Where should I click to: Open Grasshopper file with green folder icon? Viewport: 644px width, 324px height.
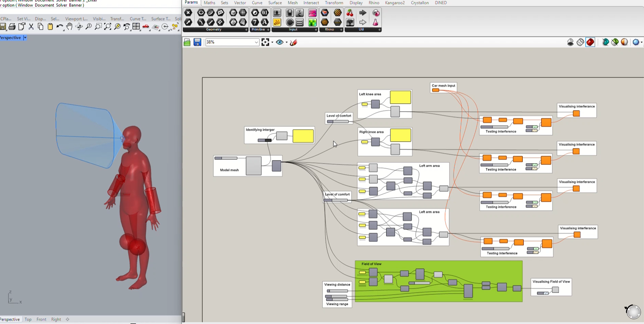click(187, 42)
